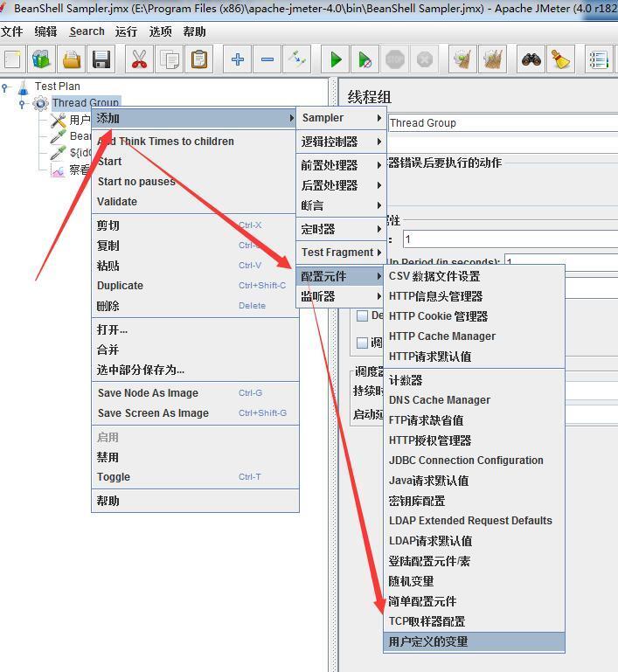Select JDBC Connection Configuration entry
Screen dimensions: 618x672
[x=474, y=461]
